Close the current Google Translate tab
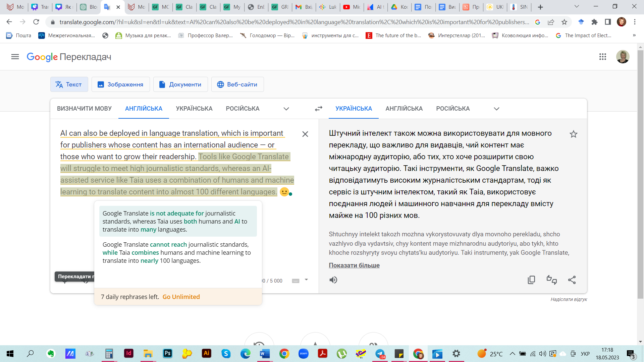Screen dimensions: 644x362 (x=118, y=7)
